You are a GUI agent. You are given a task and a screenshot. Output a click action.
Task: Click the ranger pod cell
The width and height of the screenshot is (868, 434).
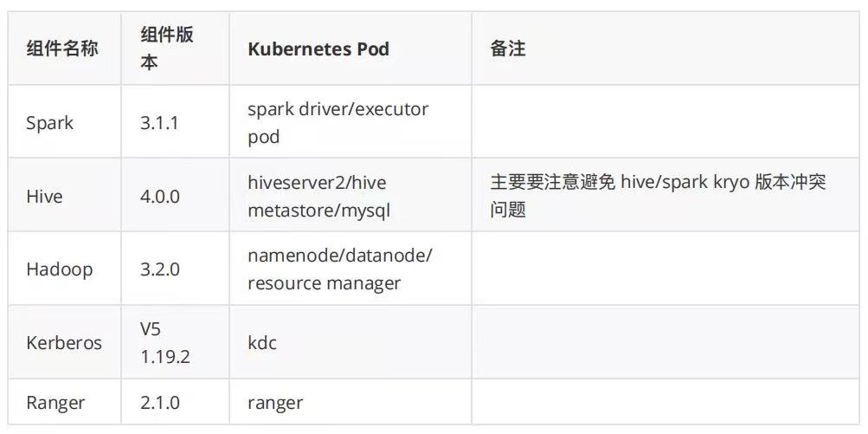coord(350,402)
